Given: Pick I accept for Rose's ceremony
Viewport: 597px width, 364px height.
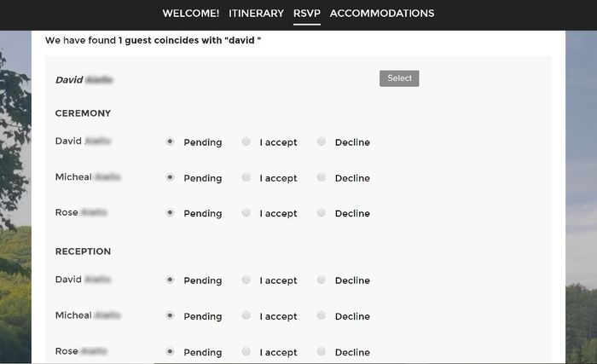Looking at the screenshot, I should pos(246,213).
